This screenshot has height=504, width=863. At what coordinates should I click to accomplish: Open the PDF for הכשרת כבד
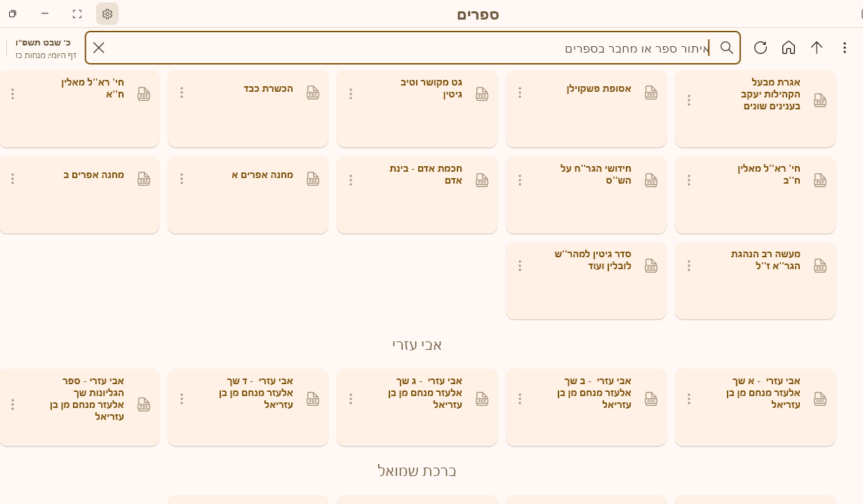(313, 92)
